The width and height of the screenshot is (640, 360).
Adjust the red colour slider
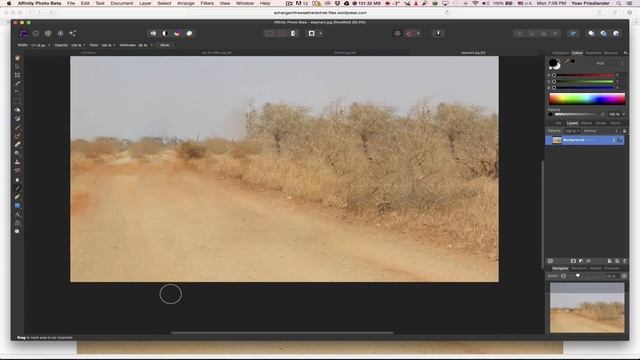pos(583,75)
